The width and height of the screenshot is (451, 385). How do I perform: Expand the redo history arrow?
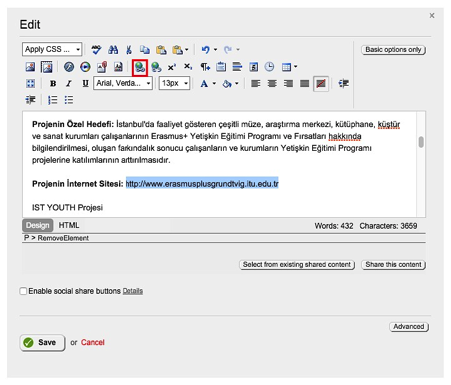(238, 50)
